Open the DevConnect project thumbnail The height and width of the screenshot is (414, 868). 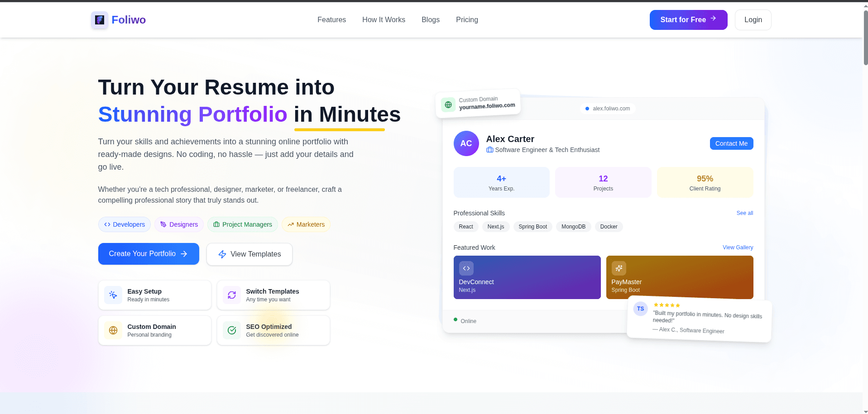tap(527, 277)
